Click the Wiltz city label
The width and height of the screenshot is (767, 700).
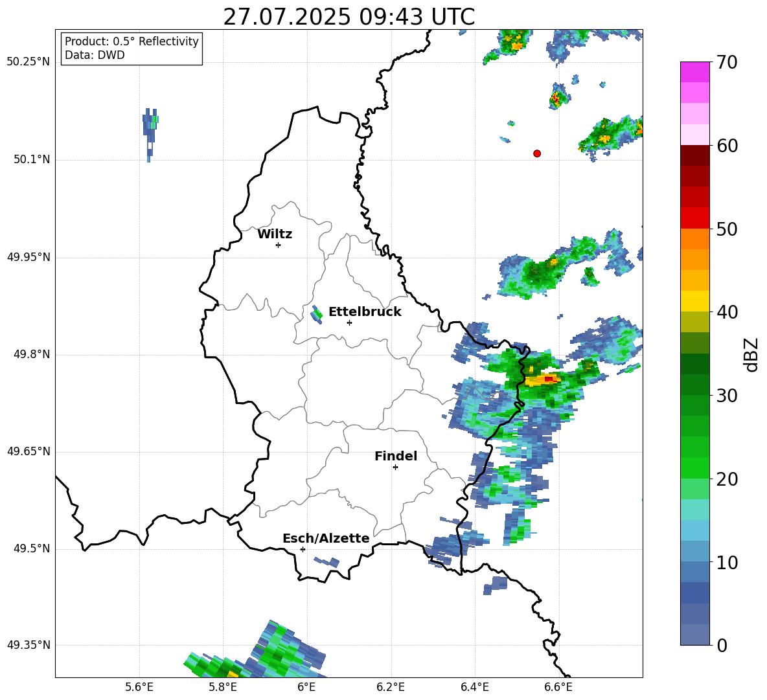[275, 234]
